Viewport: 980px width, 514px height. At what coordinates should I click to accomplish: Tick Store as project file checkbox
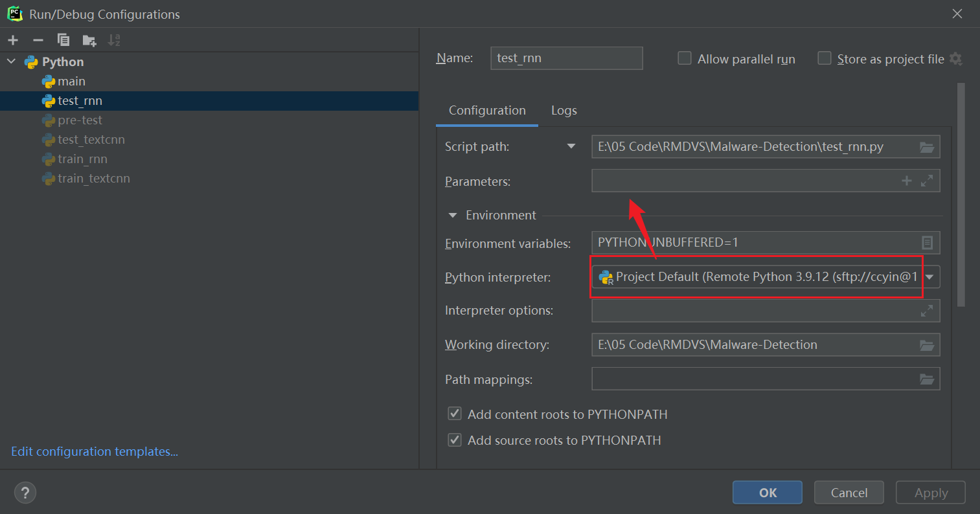[x=825, y=58]
